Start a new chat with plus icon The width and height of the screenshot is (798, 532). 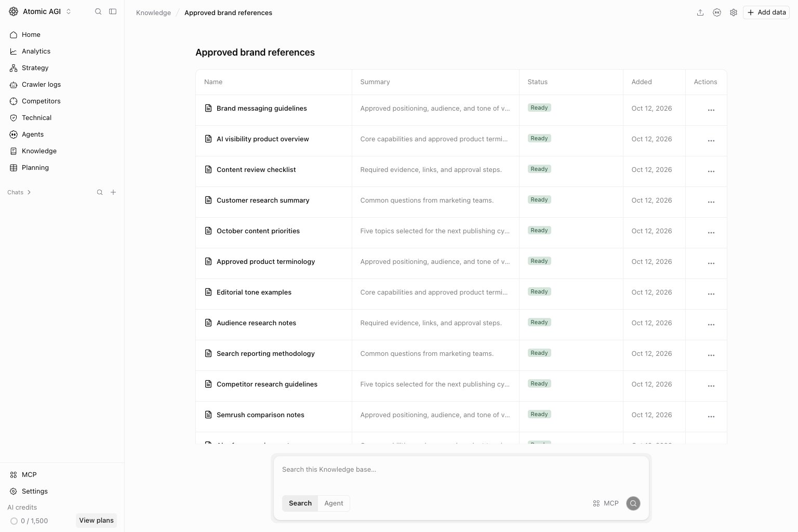pyautogui.click(x=113, y=192)
